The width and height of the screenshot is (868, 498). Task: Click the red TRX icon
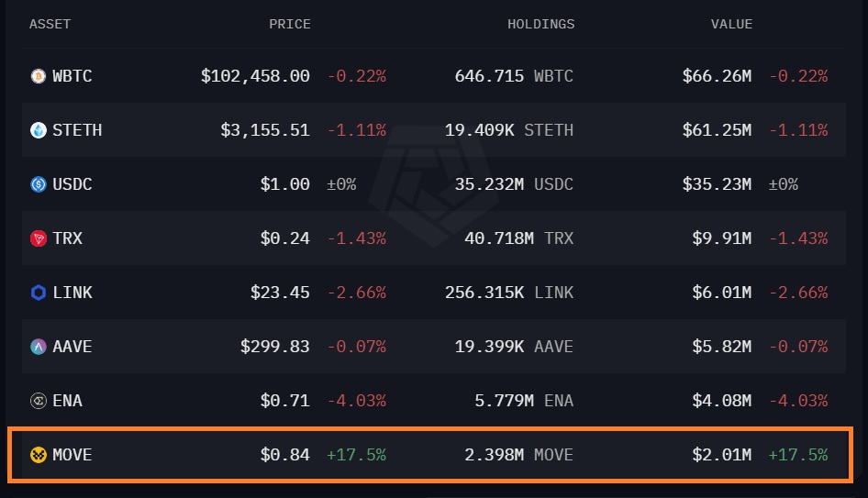(39, 238)
